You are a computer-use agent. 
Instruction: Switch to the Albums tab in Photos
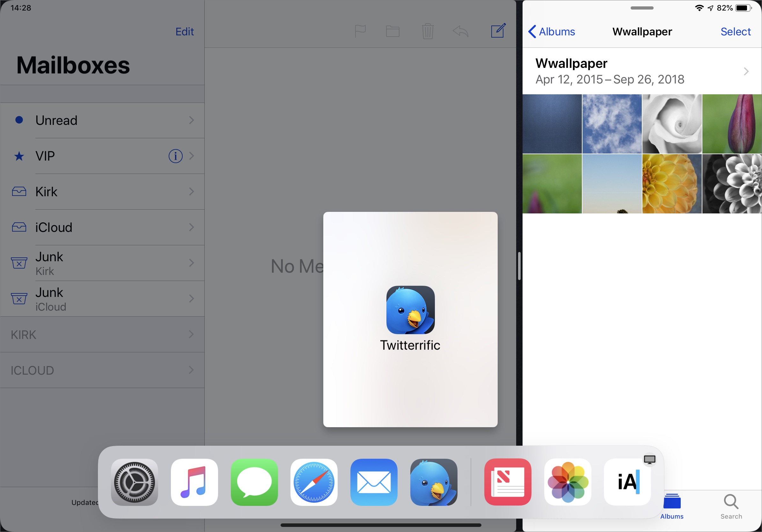(x=672, y=507)
